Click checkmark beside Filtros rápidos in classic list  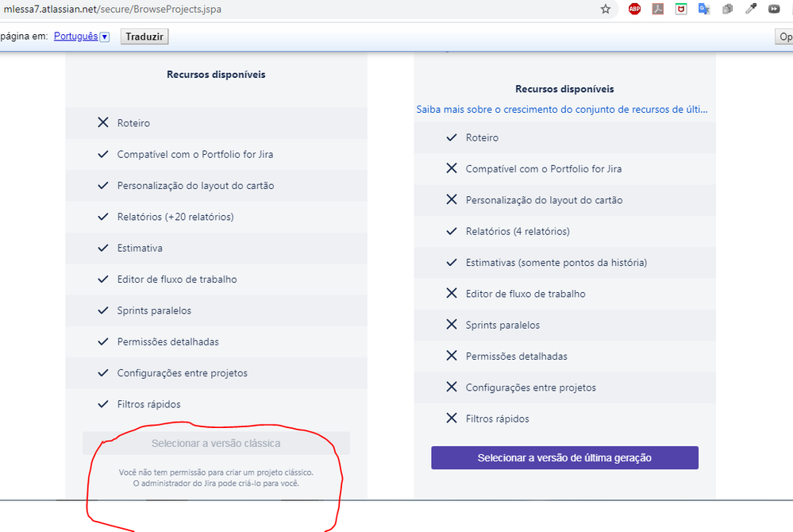[102, 404]
